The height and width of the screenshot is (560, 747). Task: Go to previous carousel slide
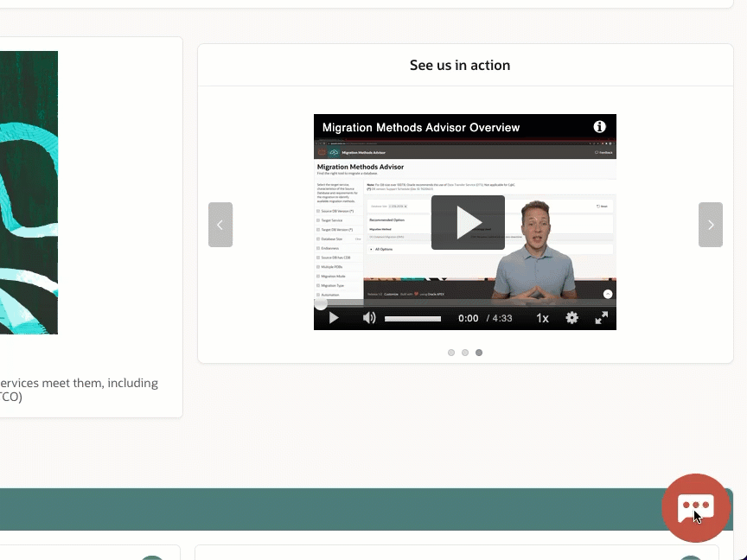pyautogui.click(x=220, y=225)
